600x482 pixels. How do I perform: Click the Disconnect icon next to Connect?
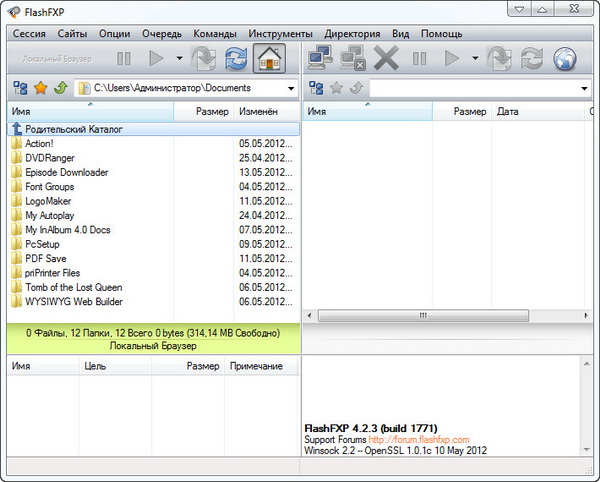tap(352, 58)
